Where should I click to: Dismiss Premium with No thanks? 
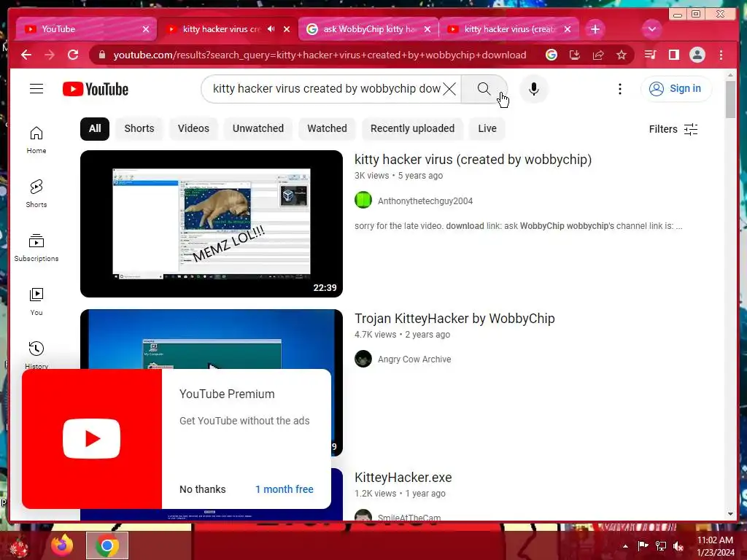(203, 489)
